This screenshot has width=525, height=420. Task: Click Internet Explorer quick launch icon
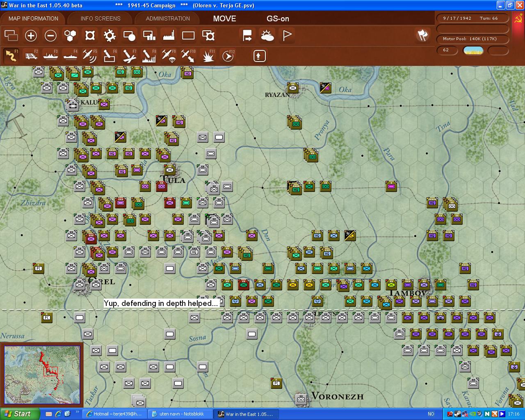58,414
